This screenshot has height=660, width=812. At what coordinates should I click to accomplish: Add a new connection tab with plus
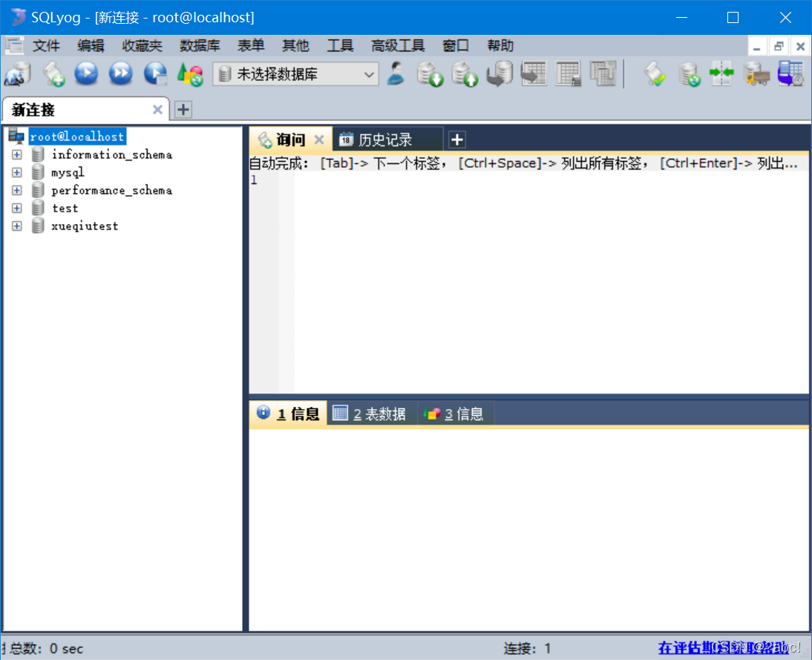(183, 109)
